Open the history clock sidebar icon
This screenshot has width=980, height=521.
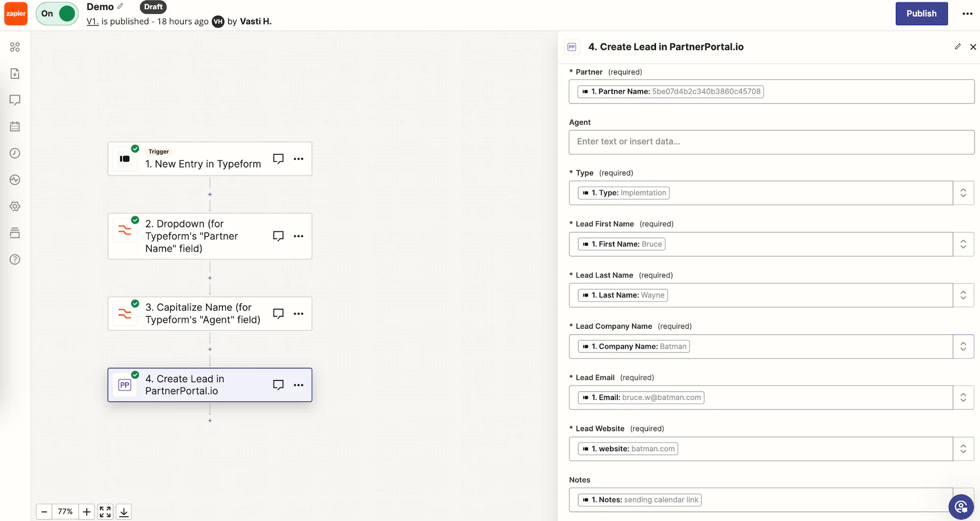click(15, 153)
